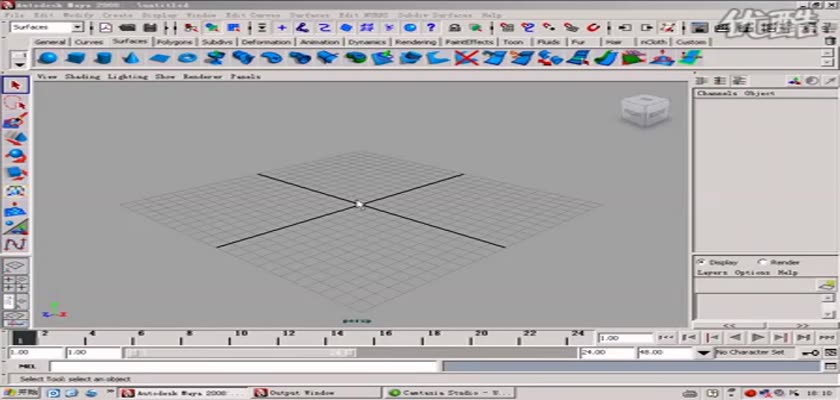Activate the Scale tool in toolbox
840x400 pixels.
tap(16, 173)
